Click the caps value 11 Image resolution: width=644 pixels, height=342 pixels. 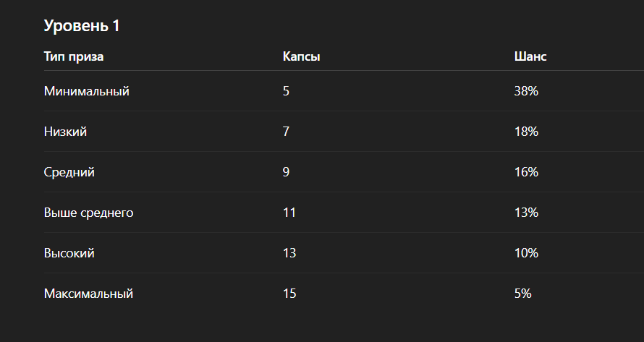point(289,213)
